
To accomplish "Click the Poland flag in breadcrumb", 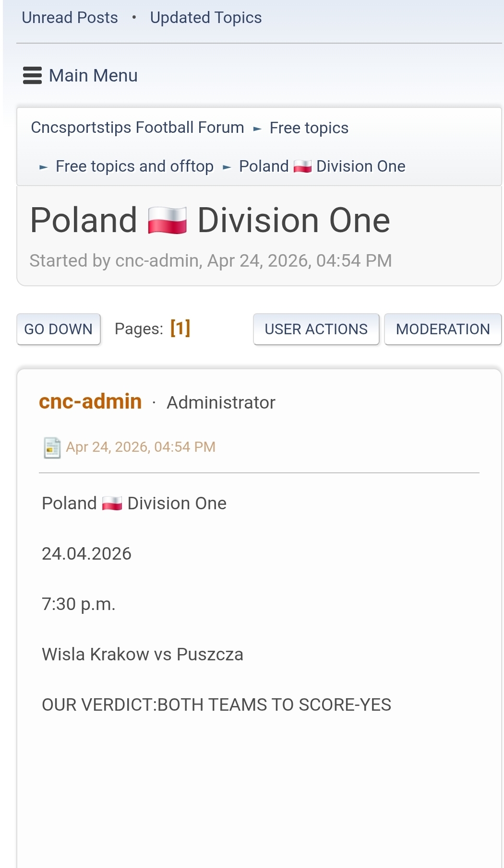I will tap(302, 166).
